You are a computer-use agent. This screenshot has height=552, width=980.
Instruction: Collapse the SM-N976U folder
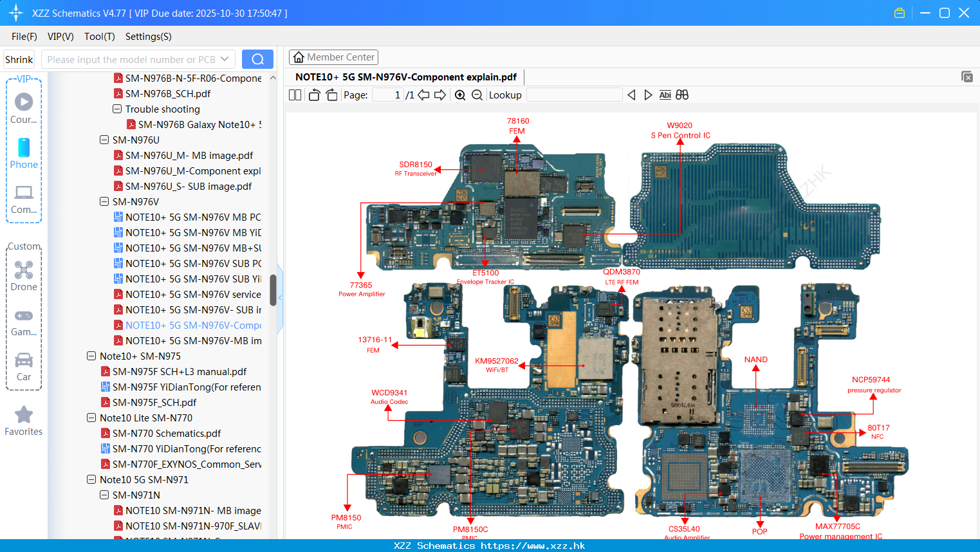(104, 140)
